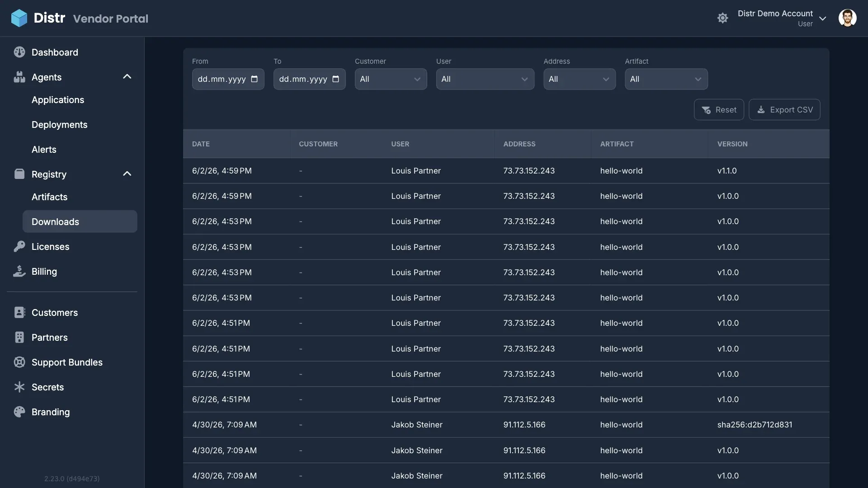Click the Partners building icon
Viewport: 868px width, 488px height.
pyautogui.click(x=19, y=337)
